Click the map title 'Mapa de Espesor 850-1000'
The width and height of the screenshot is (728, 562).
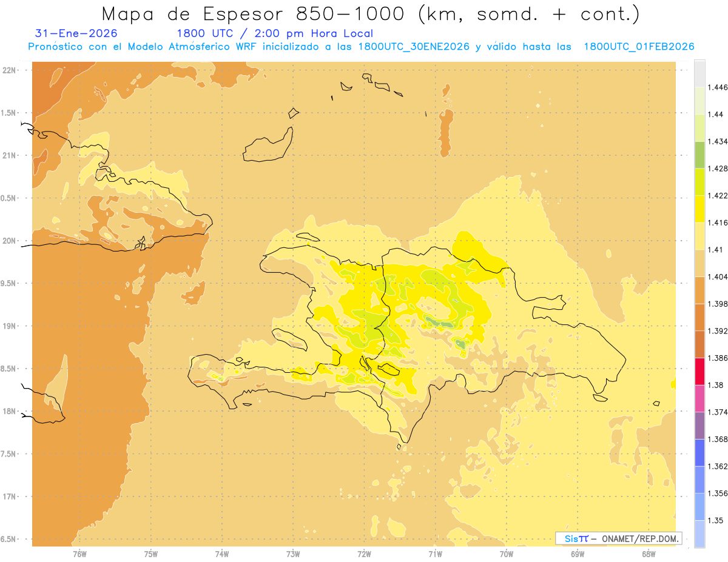(255, 14)
